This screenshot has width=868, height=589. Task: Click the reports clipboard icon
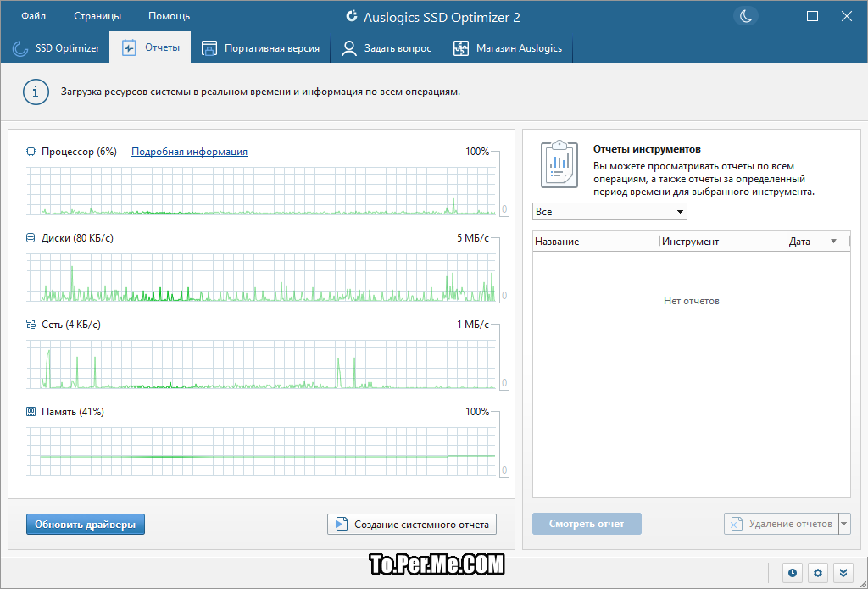[559, 164]
